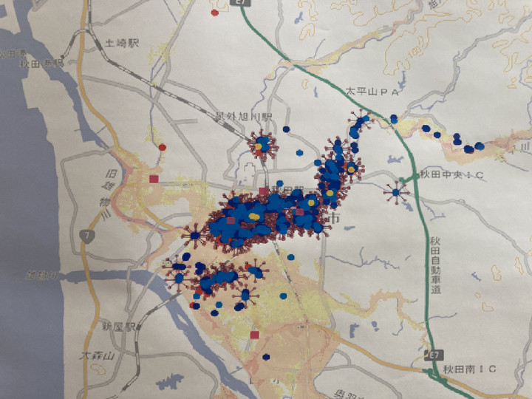
Task: Select lone blue dot right of 泉外旭川駅 cluster
Action: [x=300, y=153]
